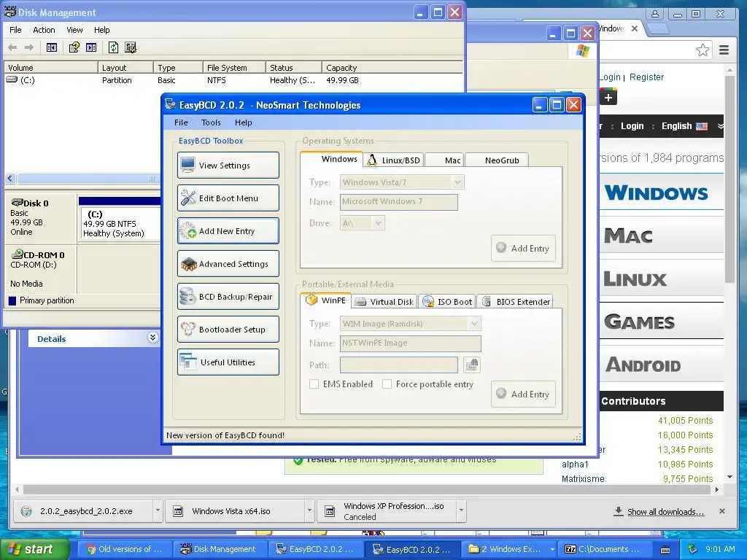
Task: Open Advanced Settings in EasyBCD
Action: pos(228,264)
